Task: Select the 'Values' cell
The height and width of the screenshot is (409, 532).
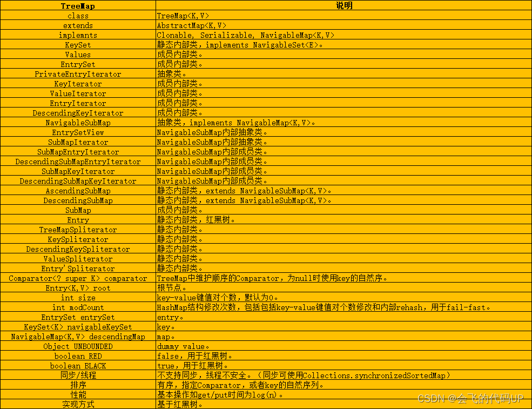Action: (x=78, y=55)
